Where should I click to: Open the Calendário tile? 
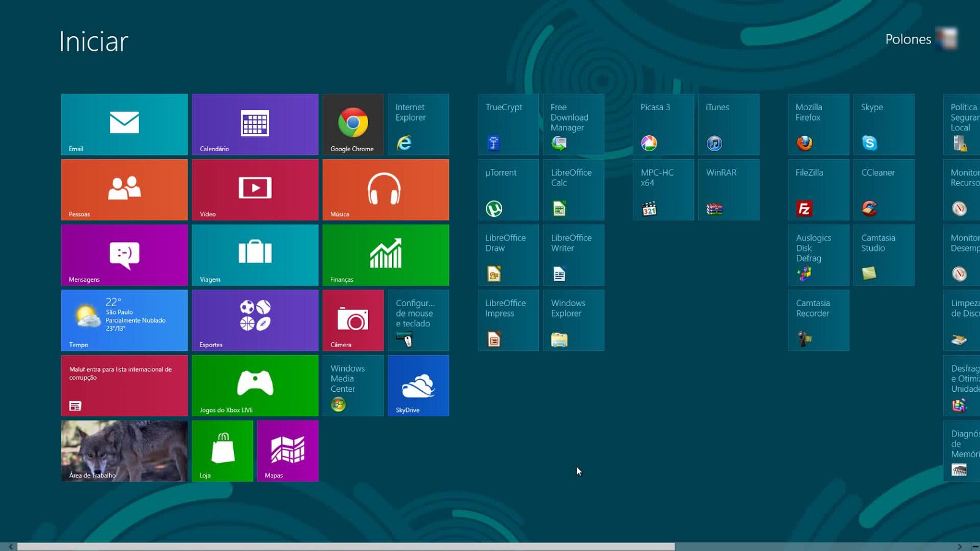pyautogui.click(x=255, y=124)
